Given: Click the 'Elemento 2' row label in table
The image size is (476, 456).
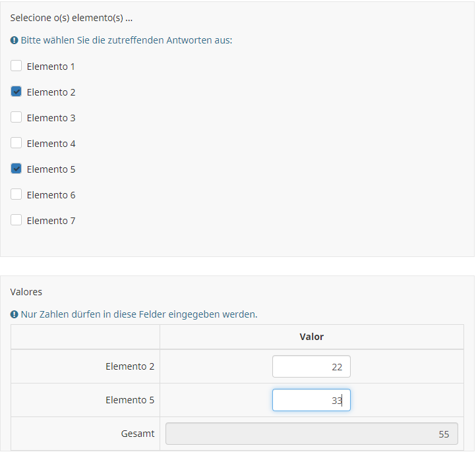Looking at the screenshot, I should coord(130,366).
